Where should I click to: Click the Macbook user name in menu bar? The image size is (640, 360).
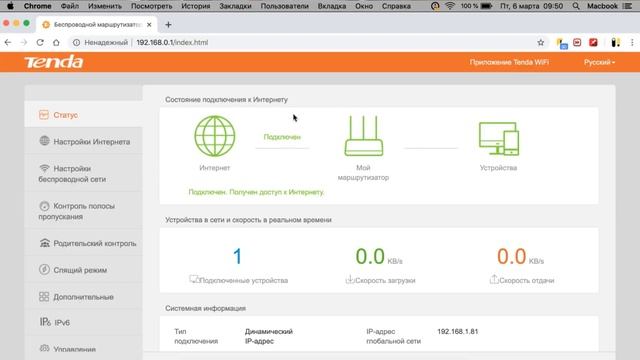click(602, 6)
